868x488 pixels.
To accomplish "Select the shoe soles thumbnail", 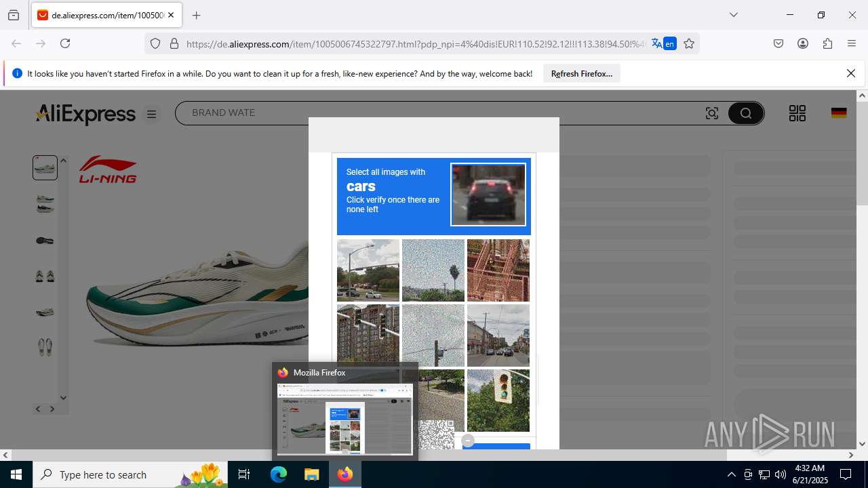I will [45, 348].
